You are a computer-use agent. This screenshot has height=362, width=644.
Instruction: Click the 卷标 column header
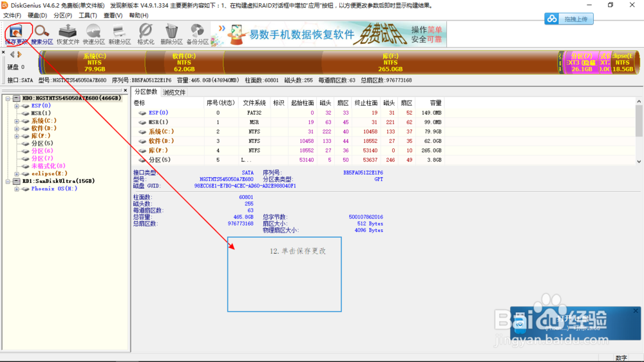pos(168,102)
